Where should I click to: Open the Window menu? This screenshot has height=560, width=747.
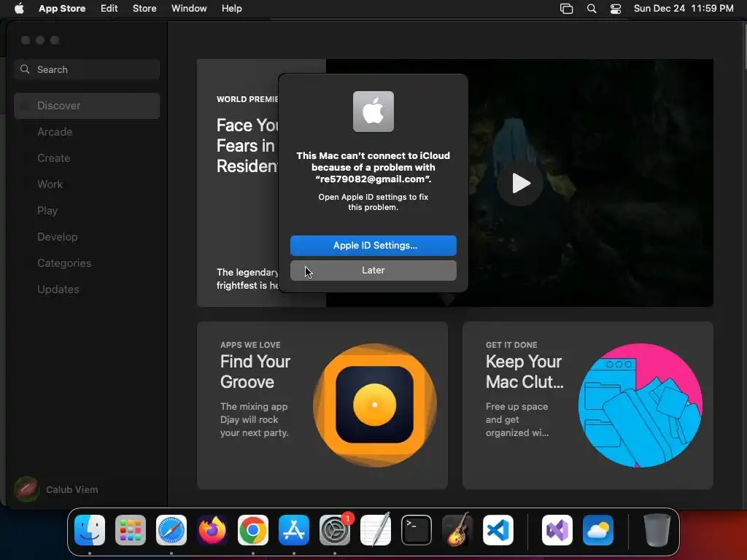pyautogui.click(x=189, y=8)
